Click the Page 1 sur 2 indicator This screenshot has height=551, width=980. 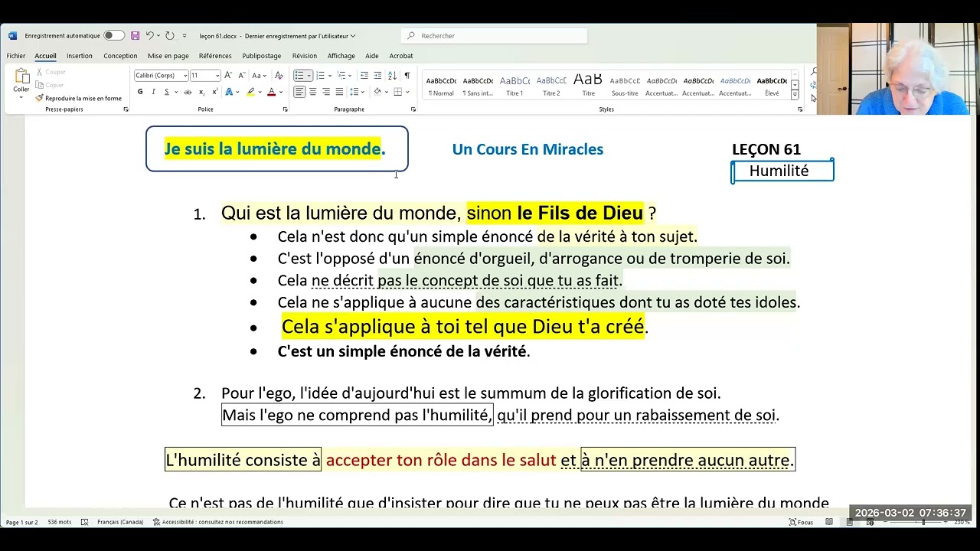coord(21,522)
